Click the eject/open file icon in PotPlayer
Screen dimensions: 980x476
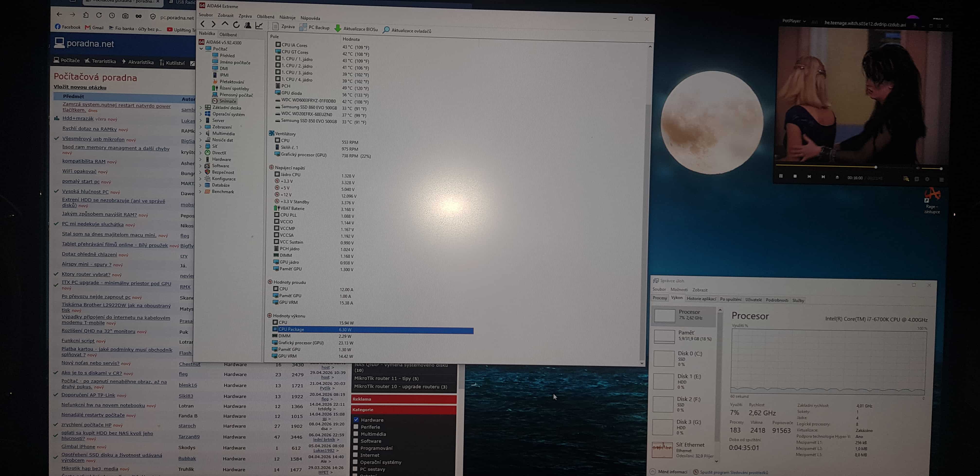[x=837, y=177]
